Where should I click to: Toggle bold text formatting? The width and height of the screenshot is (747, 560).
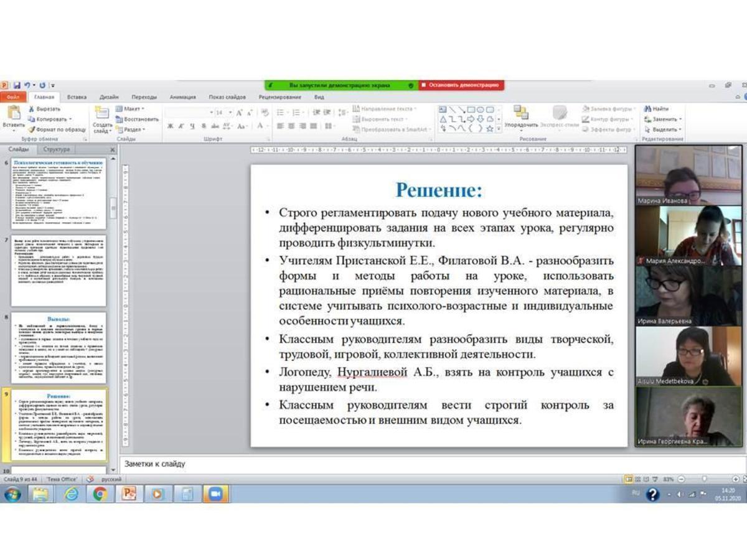(x=170, y=126)
